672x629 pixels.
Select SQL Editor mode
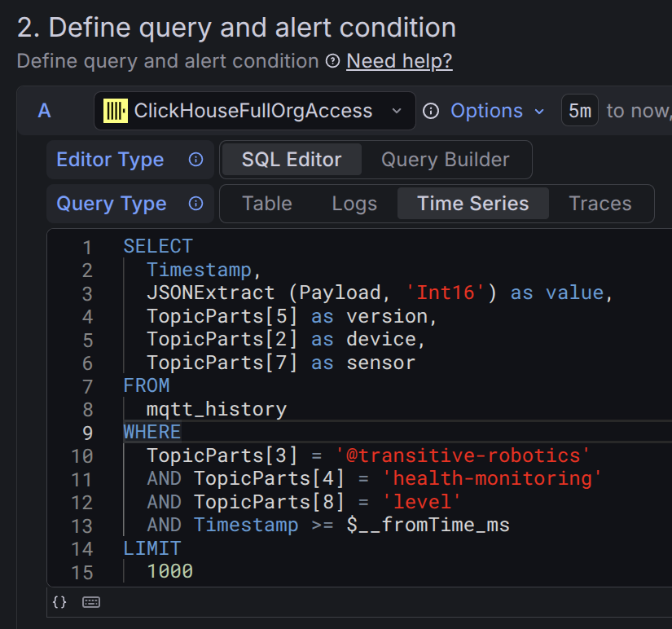tap(291, 160)
